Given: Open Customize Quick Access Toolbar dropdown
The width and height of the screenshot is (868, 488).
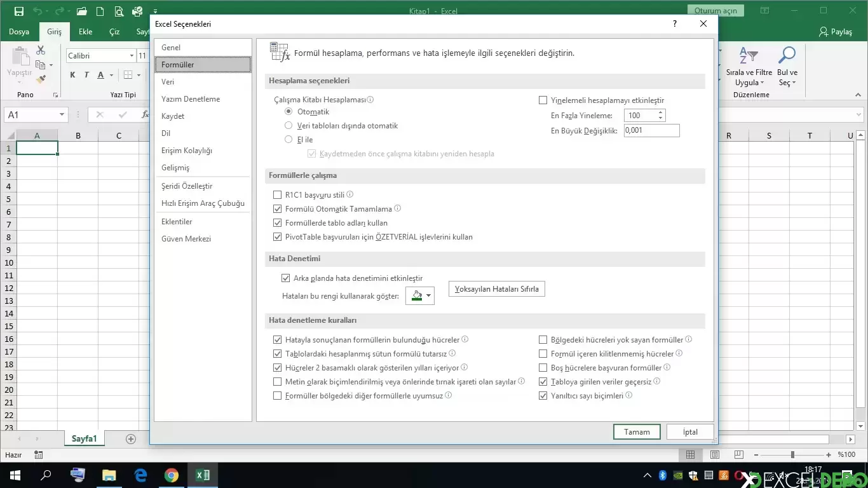Looking at the screenshot, I should click(x=155, y=11).
